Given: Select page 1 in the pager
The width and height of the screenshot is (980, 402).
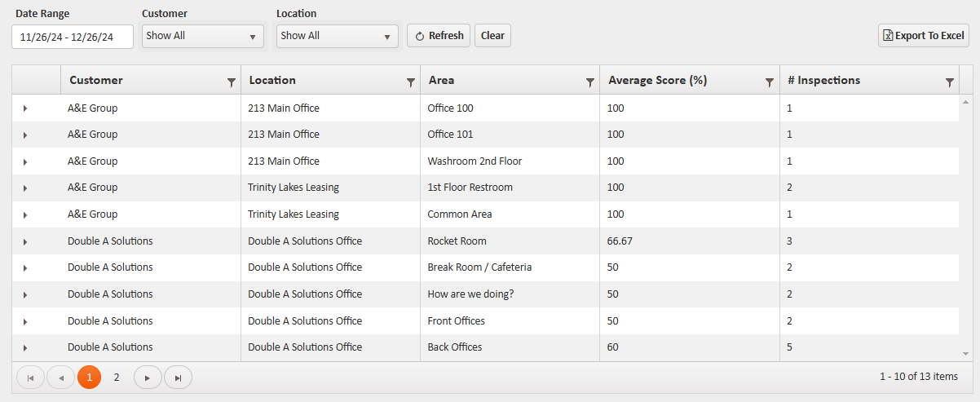Looking at the screenshot, I should (90, 378).
